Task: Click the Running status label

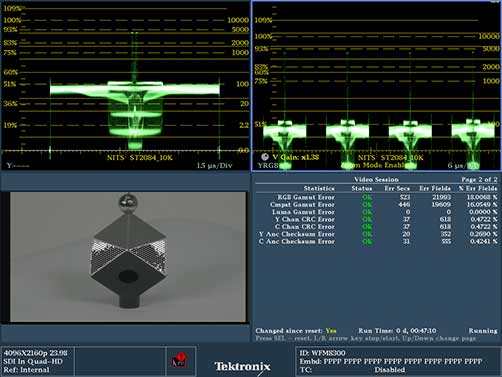Action: 483,331
